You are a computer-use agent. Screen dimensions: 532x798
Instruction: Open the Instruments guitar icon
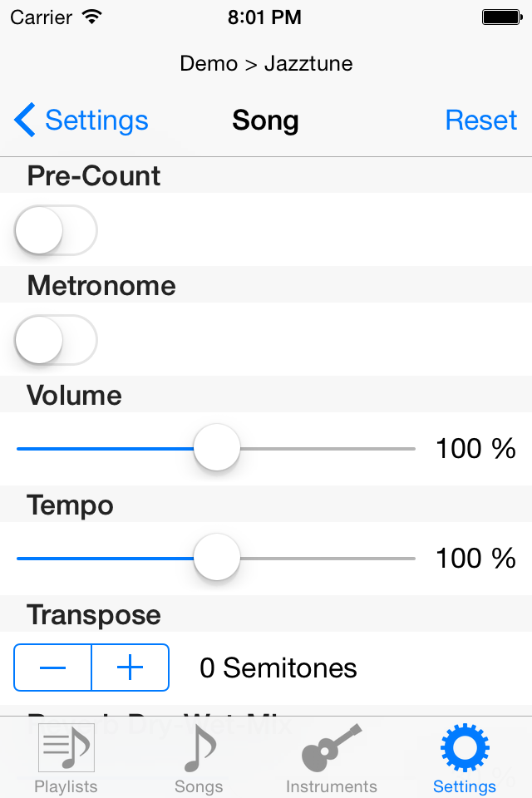coord(332,747)
